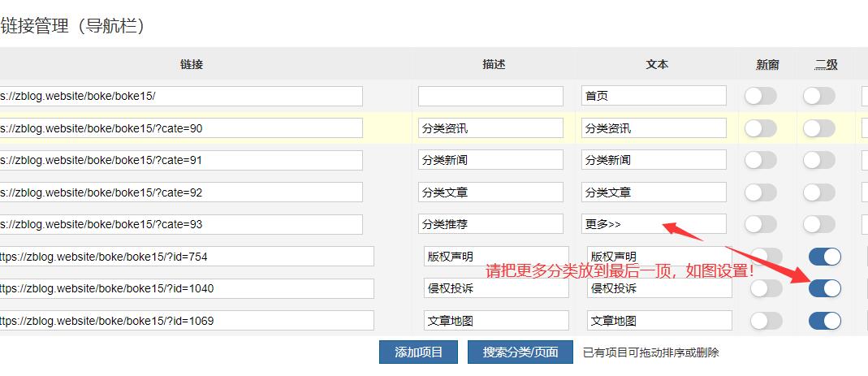Click the 添加项目 button
868x376 pixels.
pos(418,352)
